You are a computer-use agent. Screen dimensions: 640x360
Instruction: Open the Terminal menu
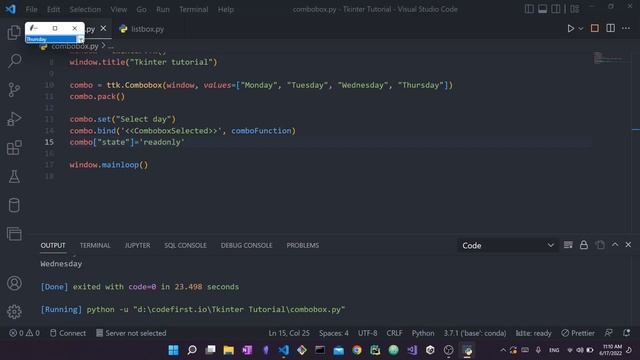point(193,9)
